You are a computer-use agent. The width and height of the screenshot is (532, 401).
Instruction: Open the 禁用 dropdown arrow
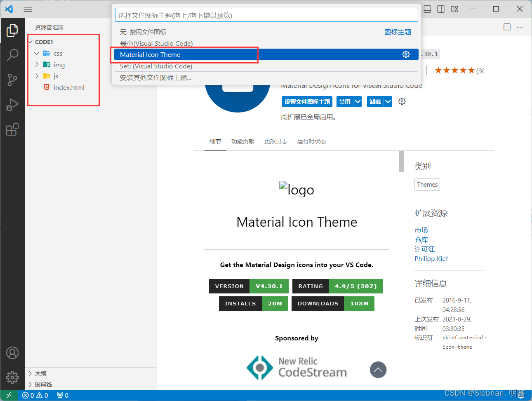tap(358, 102)
